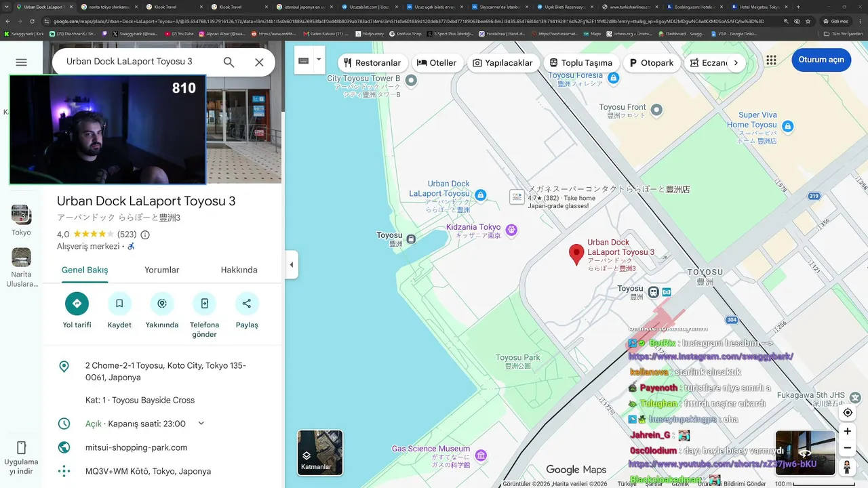Zoom in on the map
This screenshot has height=488, width=868.
(x=848, y=431)
